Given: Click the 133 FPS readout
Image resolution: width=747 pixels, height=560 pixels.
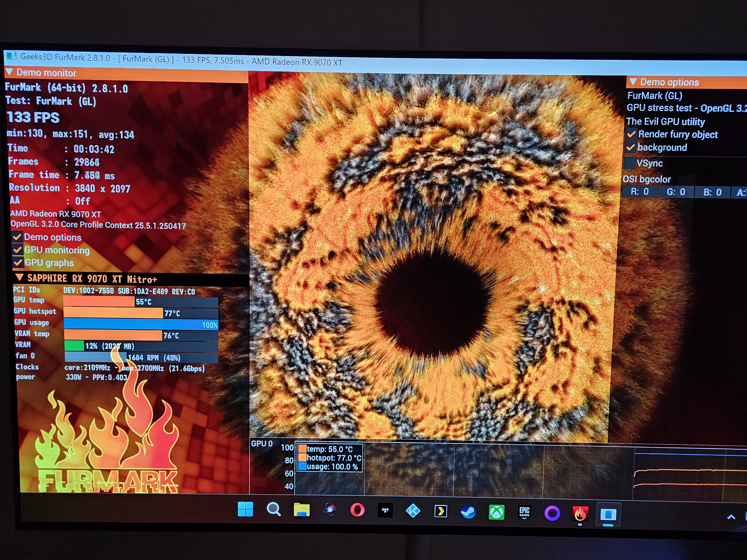Looking at the screenshot, I should click(33, 117).
